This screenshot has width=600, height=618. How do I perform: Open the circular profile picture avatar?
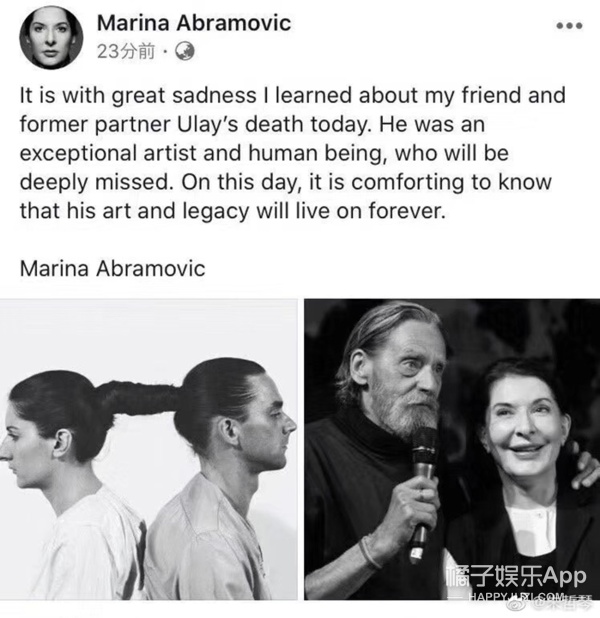click(x=51, y=37)
